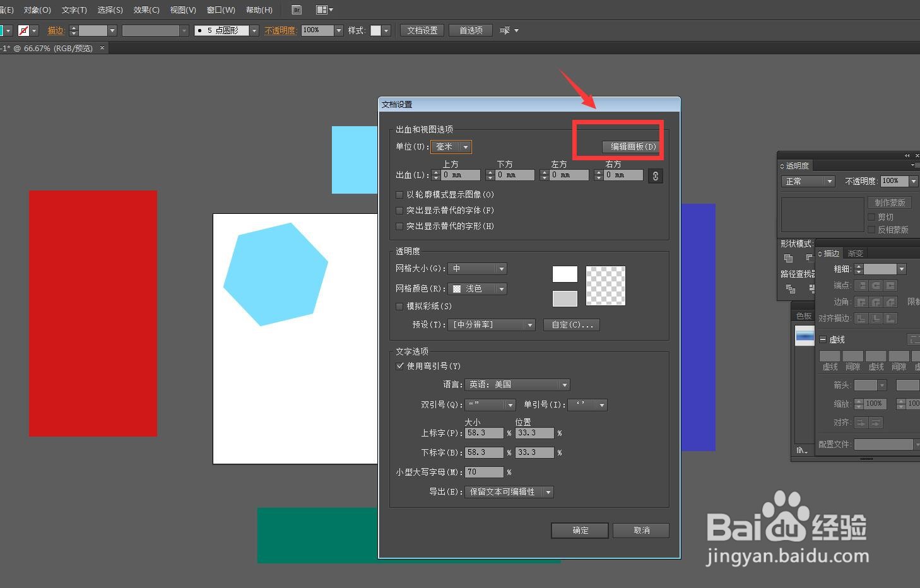Select the butt cap icon next to 端点

tap(861, 285)
